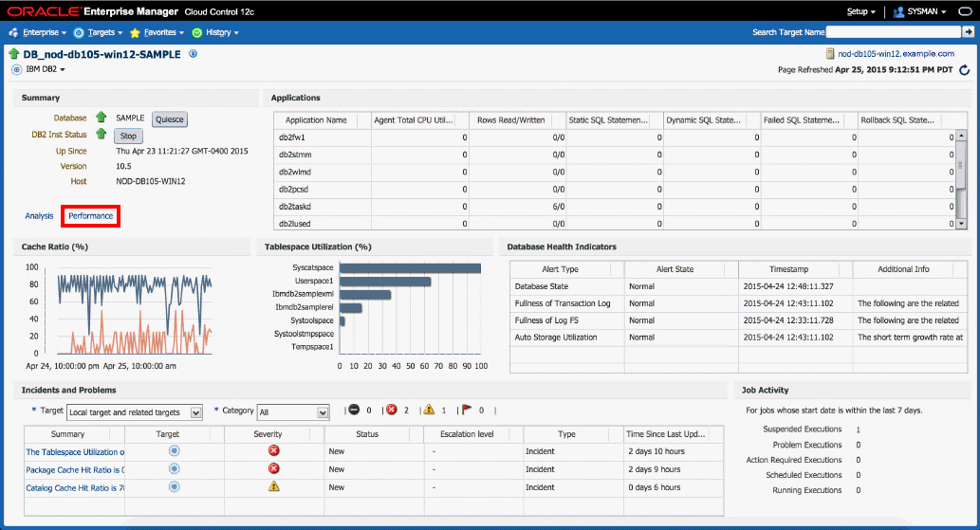Click the SYSMAN user icon
Screen dimensions: 980x530
click(898, 12)
